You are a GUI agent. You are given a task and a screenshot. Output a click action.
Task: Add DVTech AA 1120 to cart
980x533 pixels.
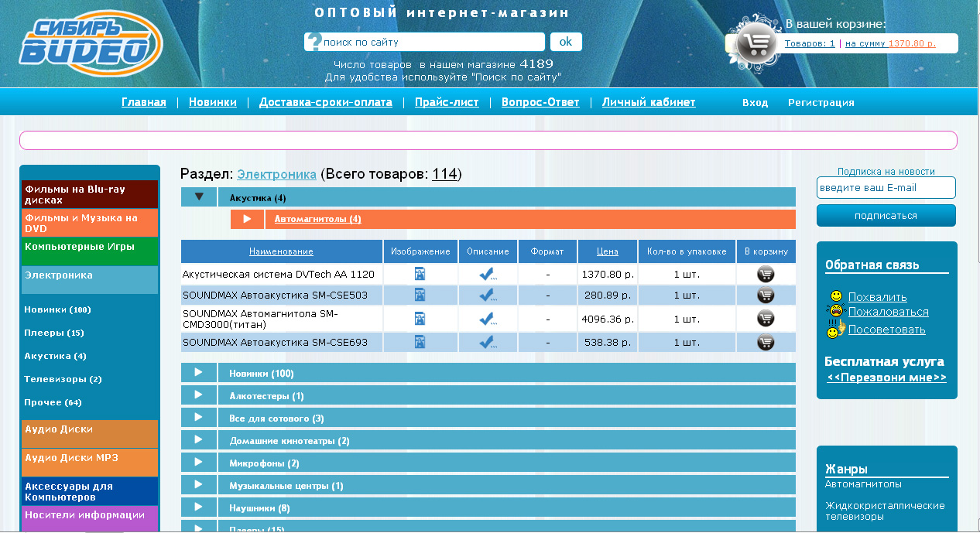(766, 274)
